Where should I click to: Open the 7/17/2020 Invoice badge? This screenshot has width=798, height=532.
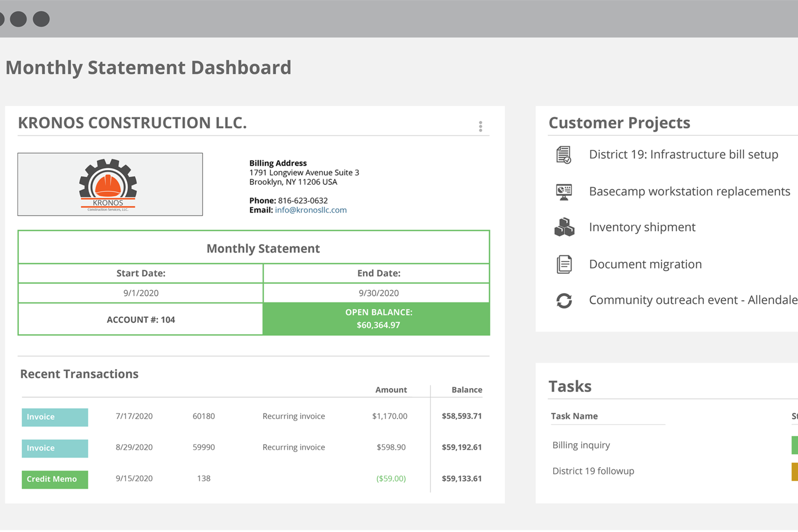point(54,417)
